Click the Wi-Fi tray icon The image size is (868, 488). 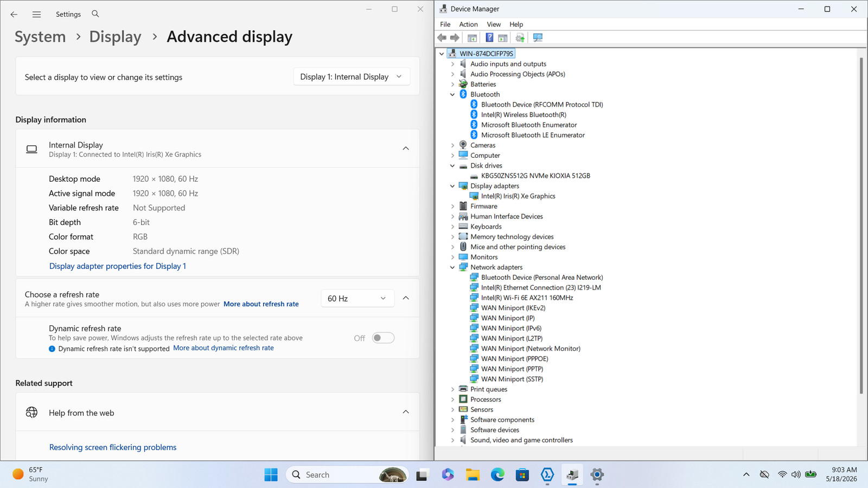[782, 475]
